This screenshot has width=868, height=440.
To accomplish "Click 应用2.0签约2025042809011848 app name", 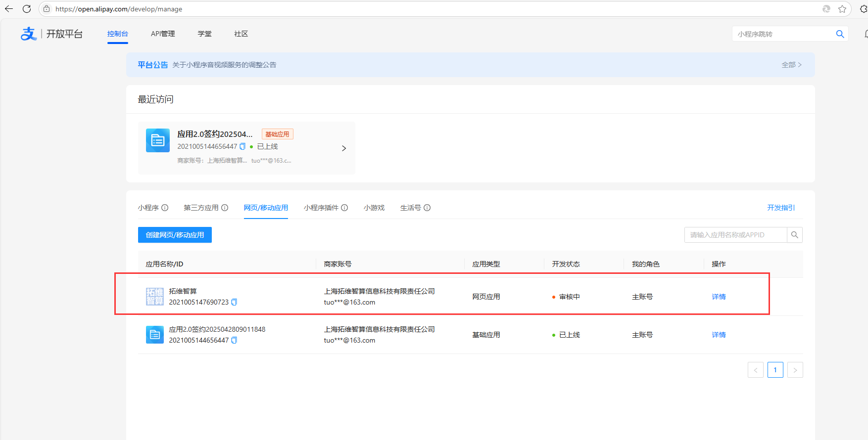I will pyautogui.click(x=217, y=329).
